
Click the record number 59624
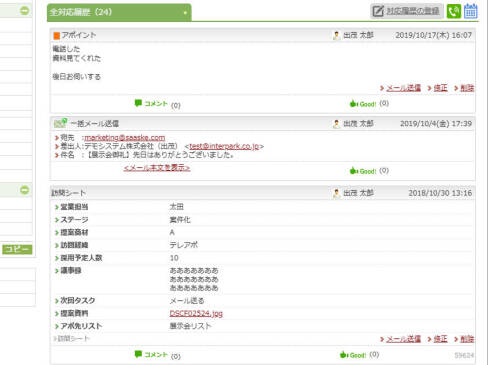click(464, 356)
